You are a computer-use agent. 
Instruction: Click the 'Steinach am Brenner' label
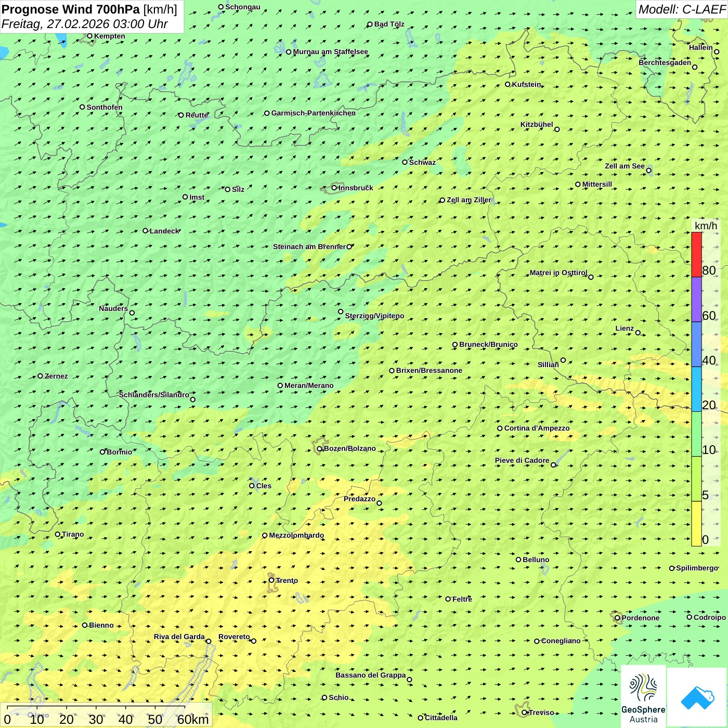[x=309, y=246]
